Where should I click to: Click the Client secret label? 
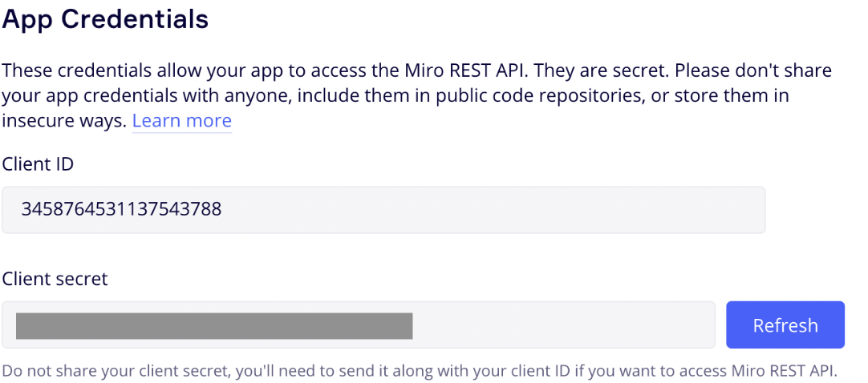[x=55, y=279]
